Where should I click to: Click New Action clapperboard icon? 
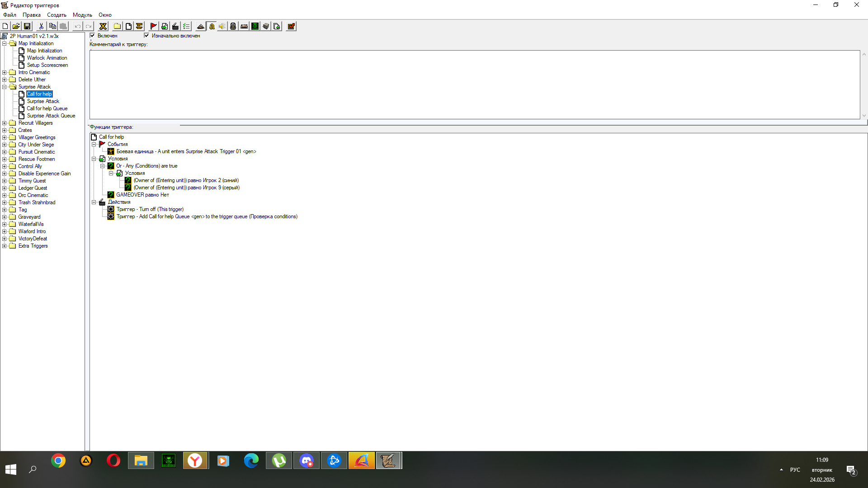pyautogui.click(x=175, y=26)
